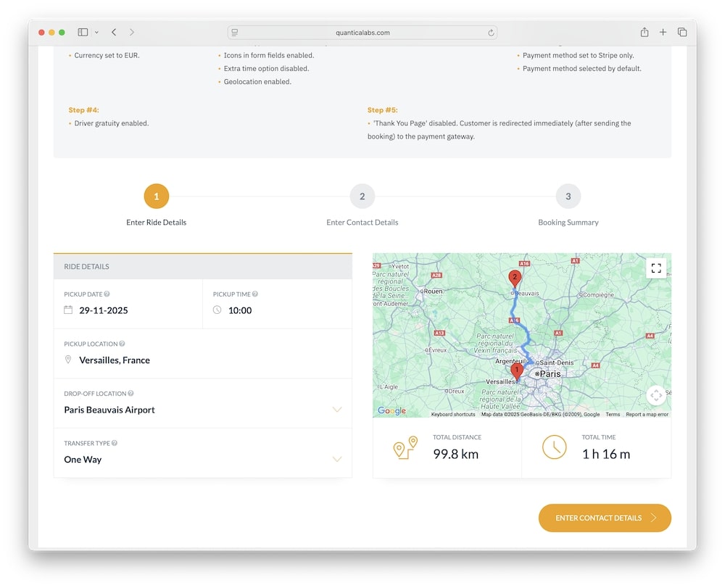
Task: Click the Rouen label on the map
Action: click(433, 291)
